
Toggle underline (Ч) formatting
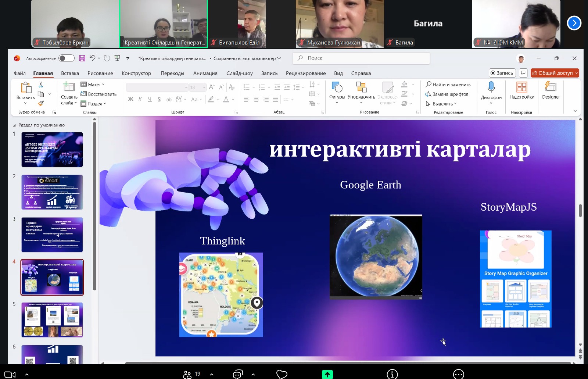point(150,99)
